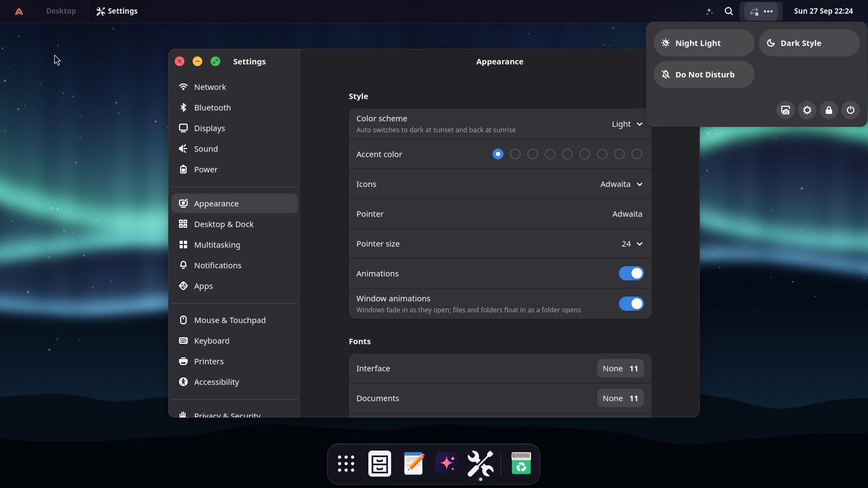Enable the Night Light quick toggle

coord(704,43)
